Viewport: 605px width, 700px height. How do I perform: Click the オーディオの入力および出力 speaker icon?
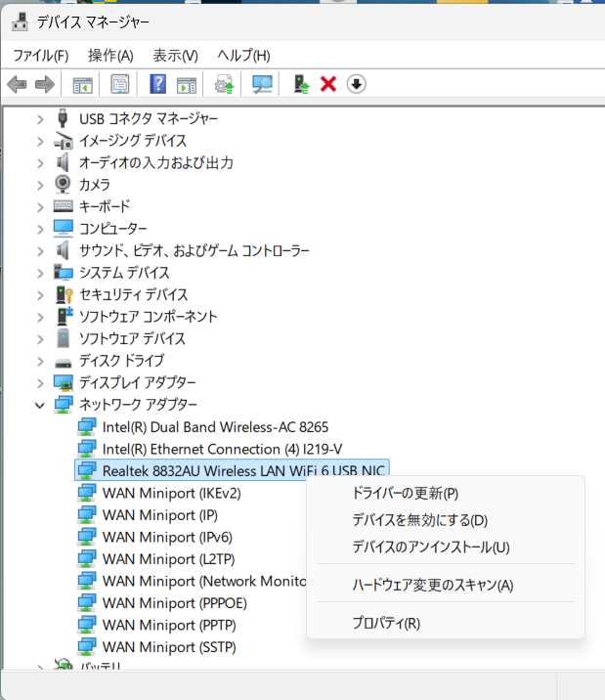pyautogui.click(x=63, y=162)
